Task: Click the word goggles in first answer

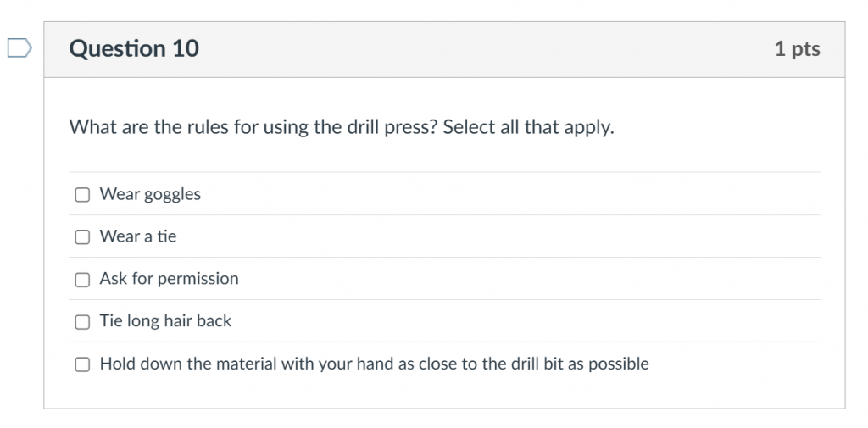Action: coord(172,196)
